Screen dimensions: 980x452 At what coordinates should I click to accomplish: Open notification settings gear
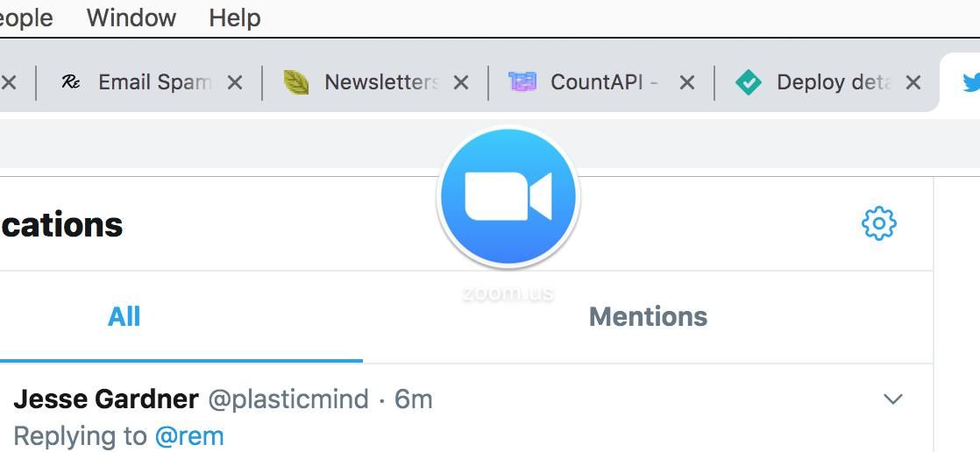[878, 222]
